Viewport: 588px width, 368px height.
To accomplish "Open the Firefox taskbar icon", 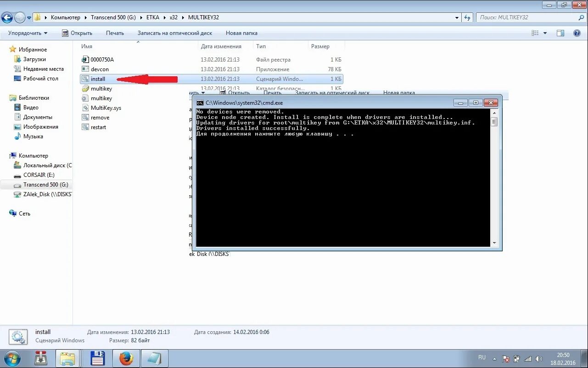I will (x=126, y=358).
